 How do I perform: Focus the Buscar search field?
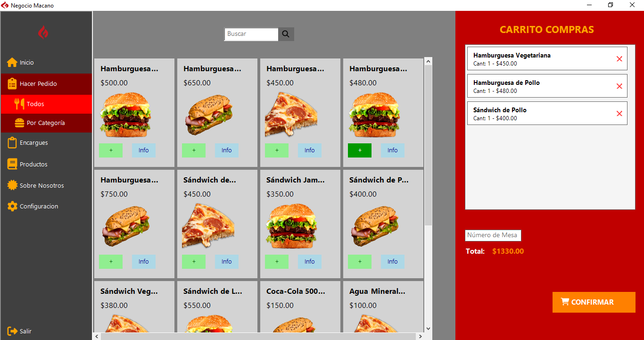[251, 34]
